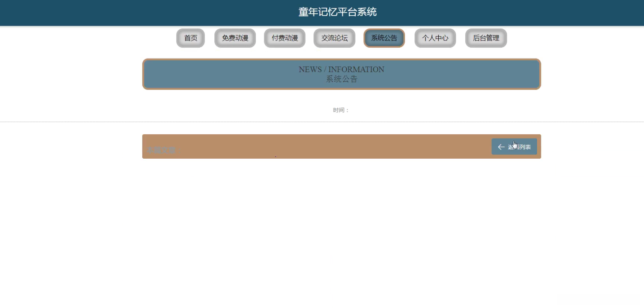This screenshot has width=644, height=308.
Task: Open the 付费动漫 section
Action: point(285,38)
